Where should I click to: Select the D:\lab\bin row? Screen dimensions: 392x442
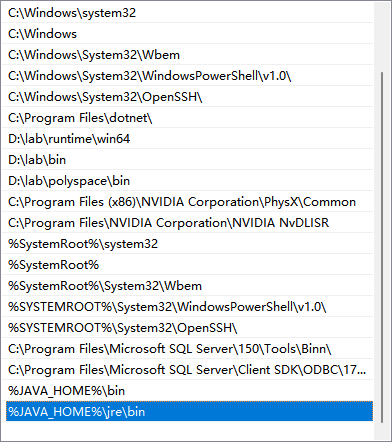point(188,159)
